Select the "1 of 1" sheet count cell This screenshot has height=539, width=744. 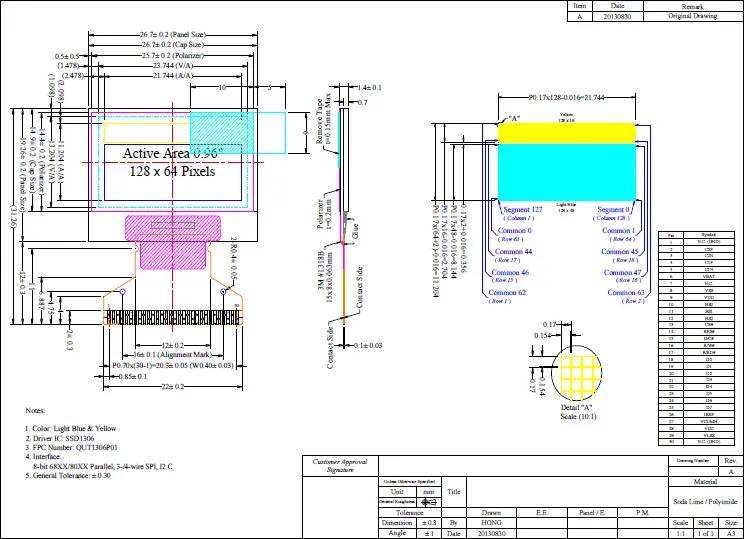[706, 533]
